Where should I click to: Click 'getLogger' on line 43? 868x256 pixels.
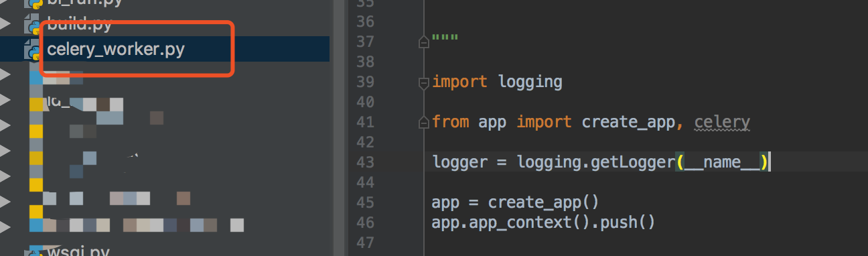[x=633, y=162]
